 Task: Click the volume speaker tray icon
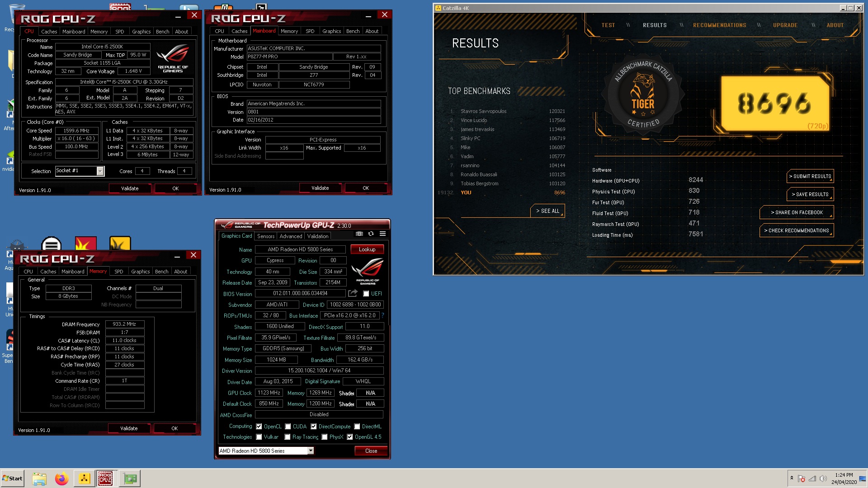pos(823,479)
